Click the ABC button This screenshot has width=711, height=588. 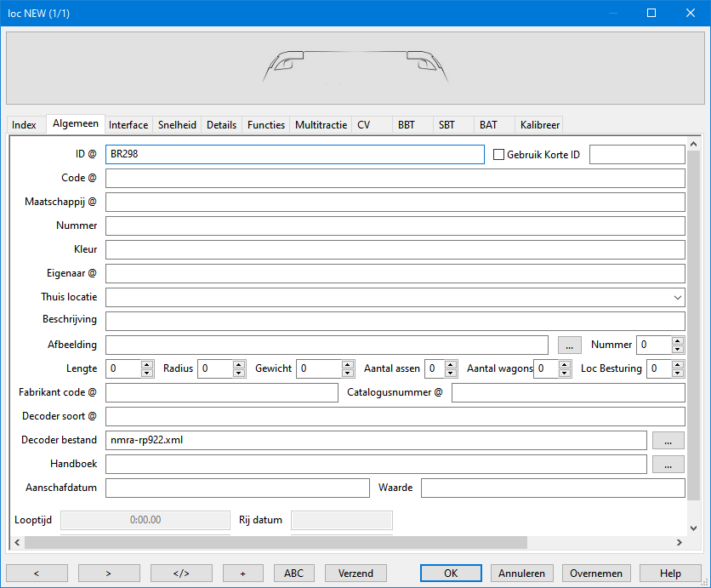pyautogui.click(x=293, y=573)
